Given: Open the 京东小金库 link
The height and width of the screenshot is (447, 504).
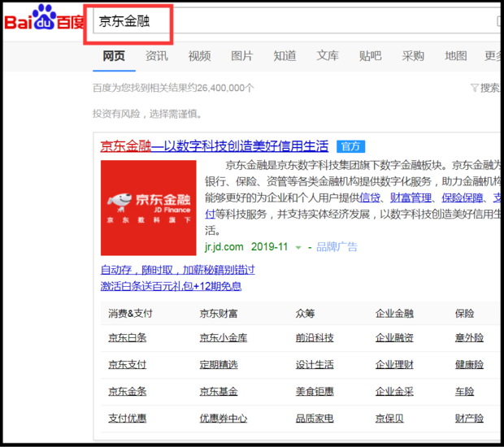Looking at the screenshot, I should (x=224, y=338).
